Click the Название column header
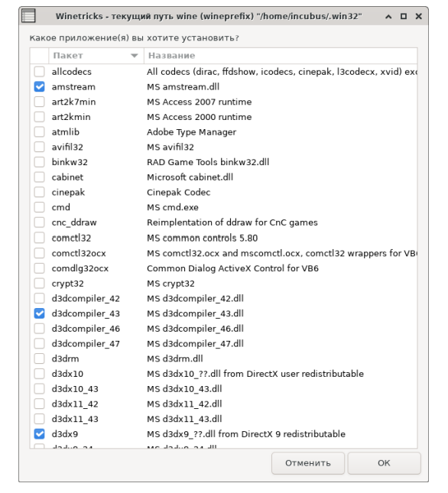 281,56
